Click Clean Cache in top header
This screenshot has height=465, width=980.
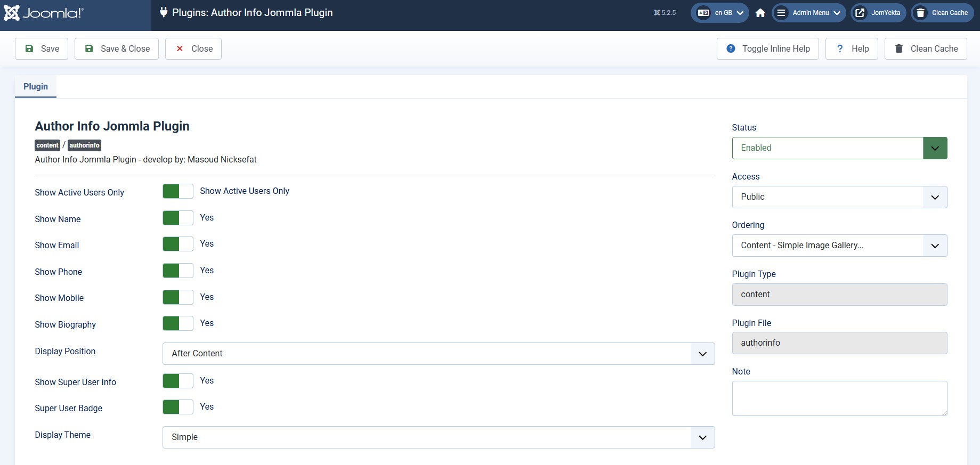point(942,13)
